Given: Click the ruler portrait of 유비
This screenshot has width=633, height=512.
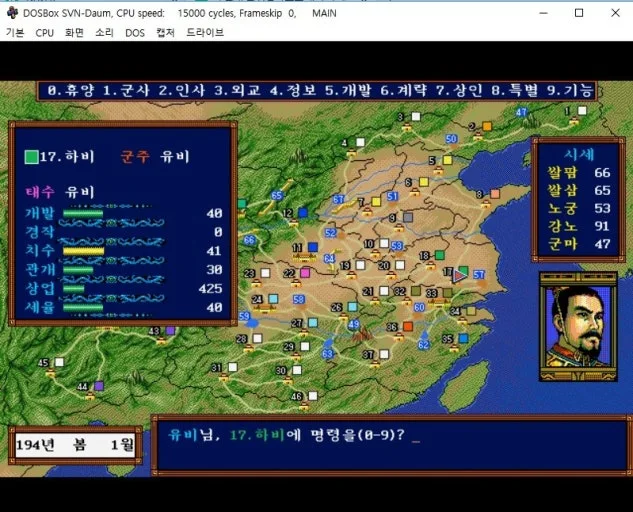Looking at the screenshot, I should pos(578,327).
